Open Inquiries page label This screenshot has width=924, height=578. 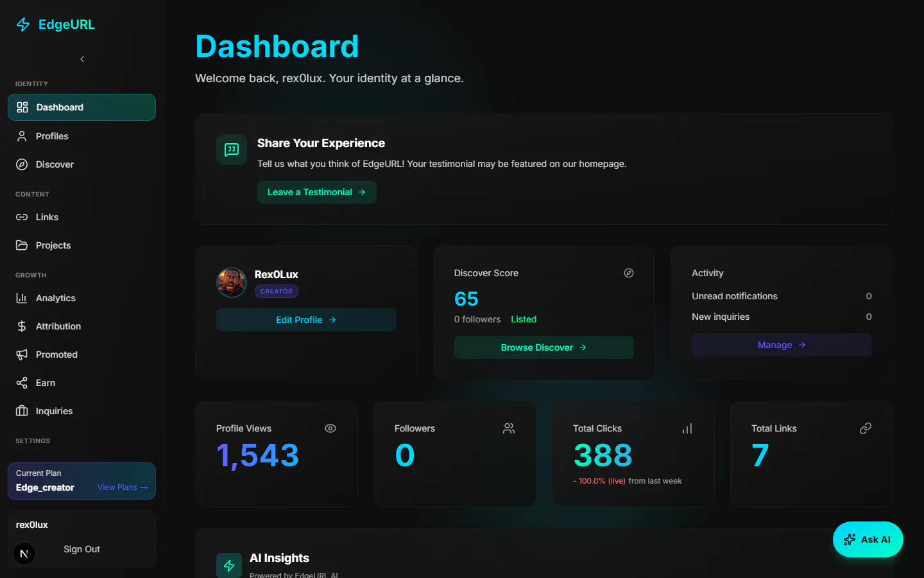[54, 411]
